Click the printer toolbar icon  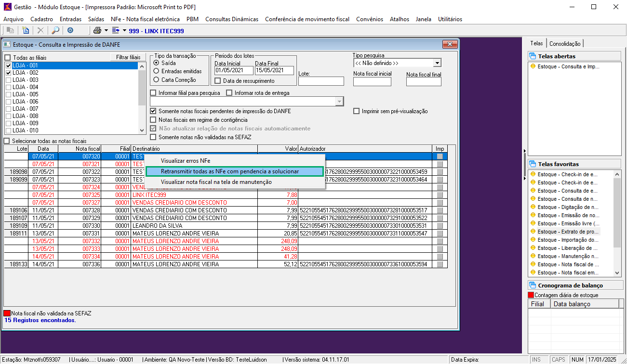[97, 30]
